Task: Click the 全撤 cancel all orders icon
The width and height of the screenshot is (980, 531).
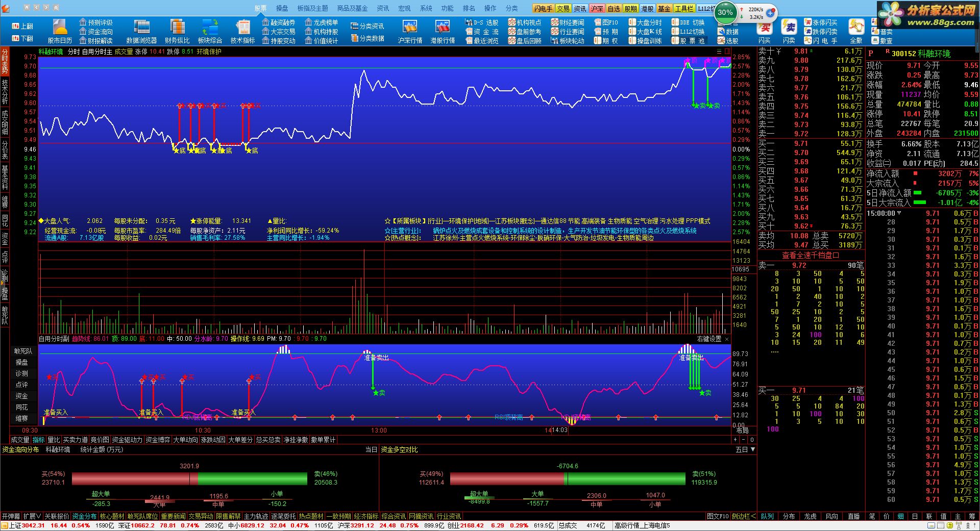Action: 856,31
